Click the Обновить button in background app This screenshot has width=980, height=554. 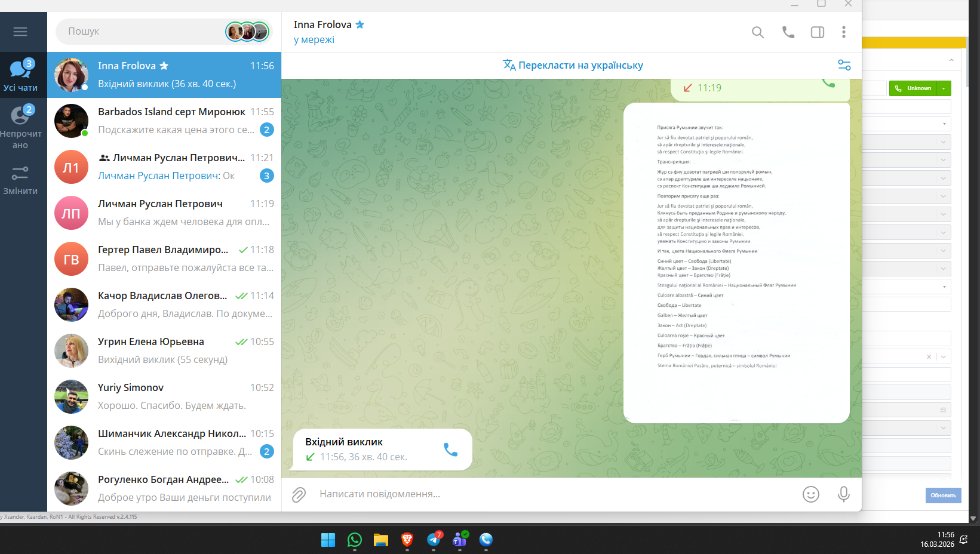(944, 495)
